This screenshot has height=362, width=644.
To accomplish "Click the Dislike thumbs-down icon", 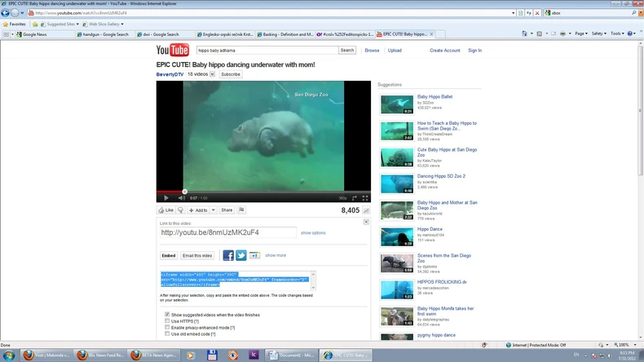I will [180, 210].
